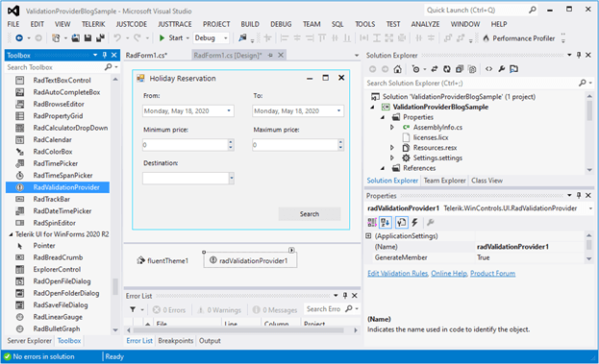Increase Maximum price spinner value

[340, 142]
